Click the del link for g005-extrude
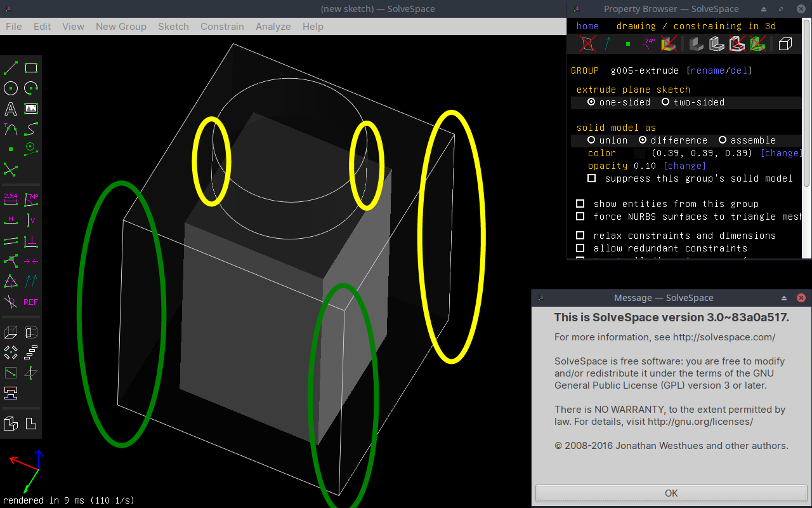Screen dimensions: 812x508 click(739, 70)
